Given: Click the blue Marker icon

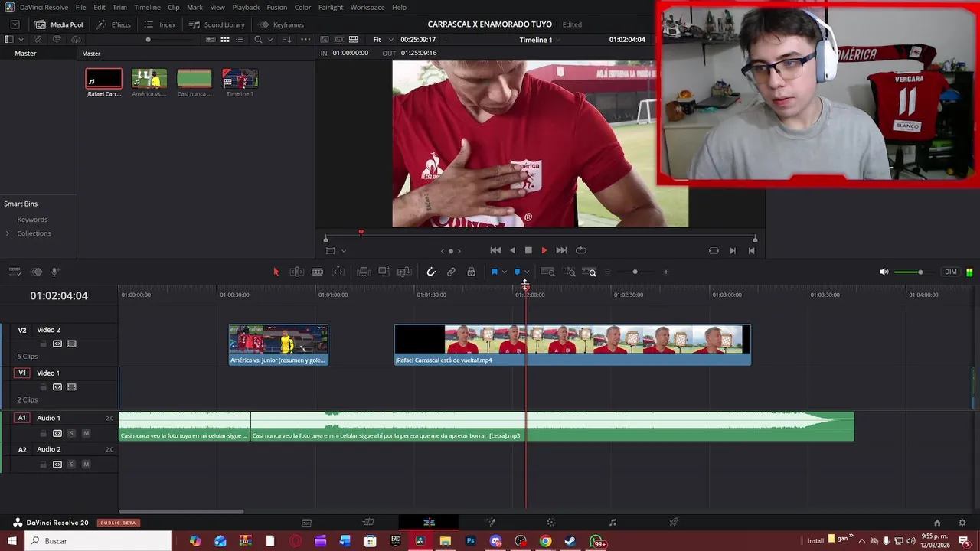Looking at the screenshot, I should point(517,272).
